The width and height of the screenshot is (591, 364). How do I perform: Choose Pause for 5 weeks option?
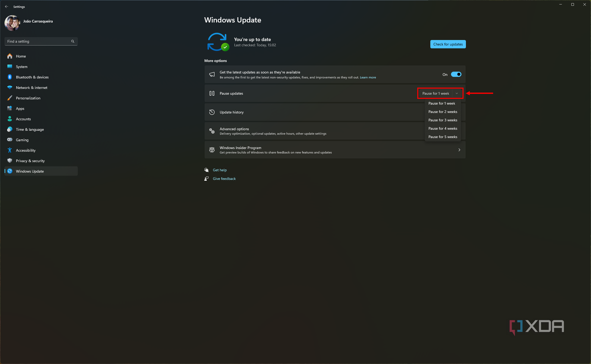pyautogui.click(x=443, y=137)
